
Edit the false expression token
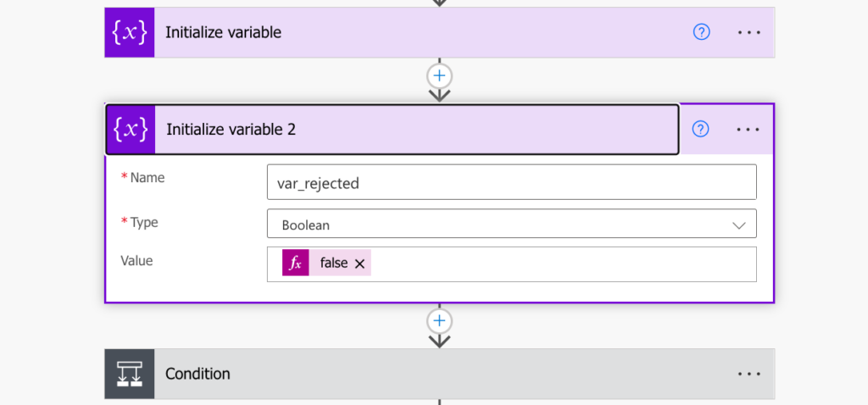point(334,264)
